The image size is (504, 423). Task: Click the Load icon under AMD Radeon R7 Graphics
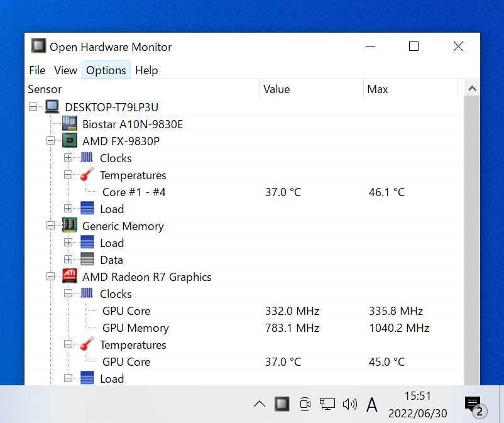point(87,378)
